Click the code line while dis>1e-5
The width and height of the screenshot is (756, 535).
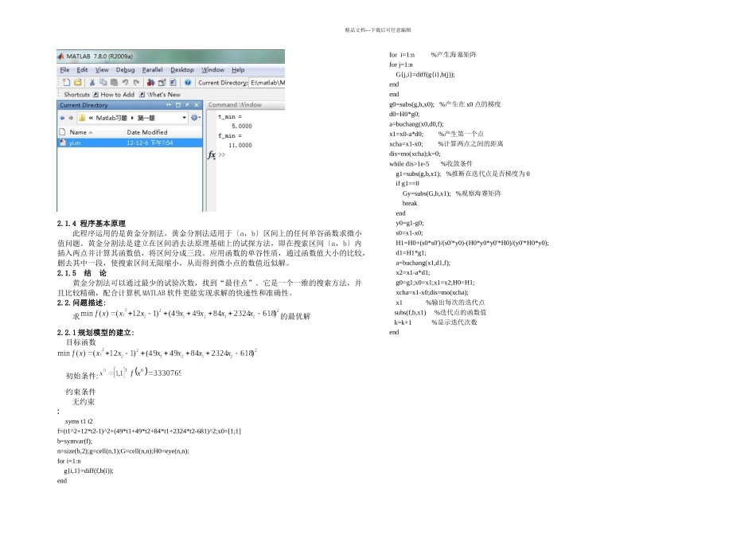[x=409, y=163]
